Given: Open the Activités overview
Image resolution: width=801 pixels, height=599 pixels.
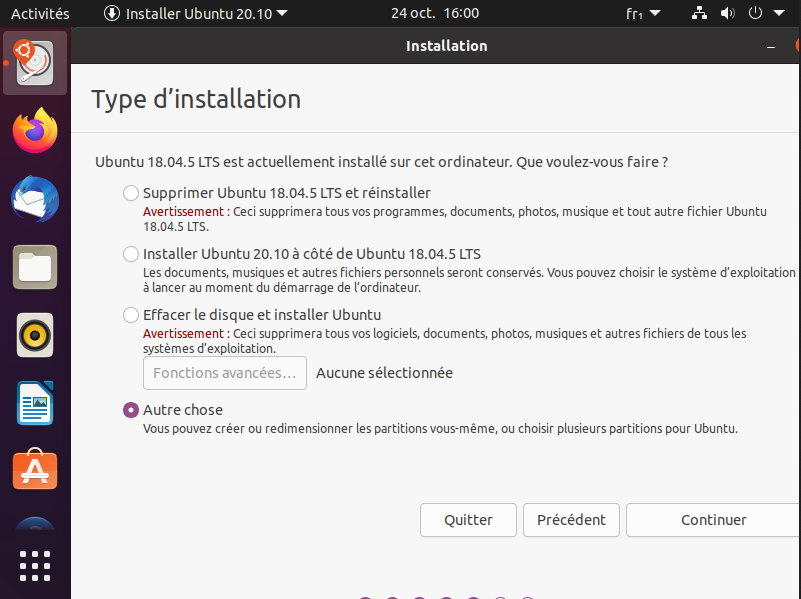Looking at the screenshot, I should (x=40, y=14).
